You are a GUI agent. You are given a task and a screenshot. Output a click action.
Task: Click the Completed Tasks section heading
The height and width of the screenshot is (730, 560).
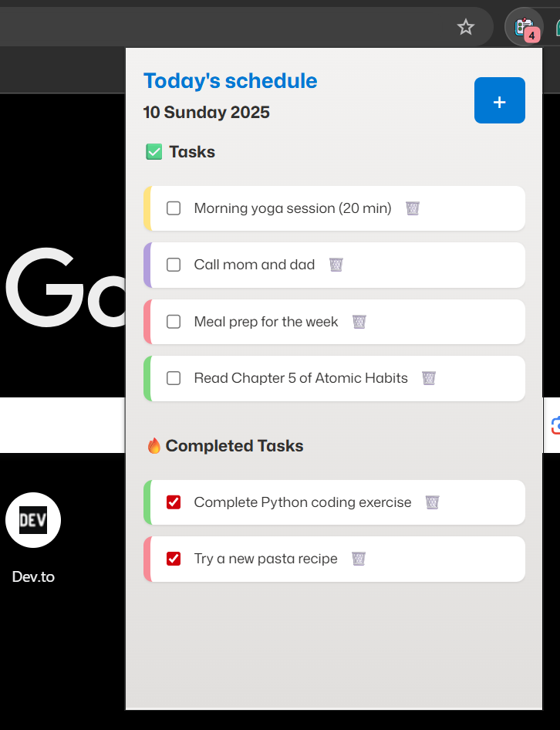pos(234,446)
